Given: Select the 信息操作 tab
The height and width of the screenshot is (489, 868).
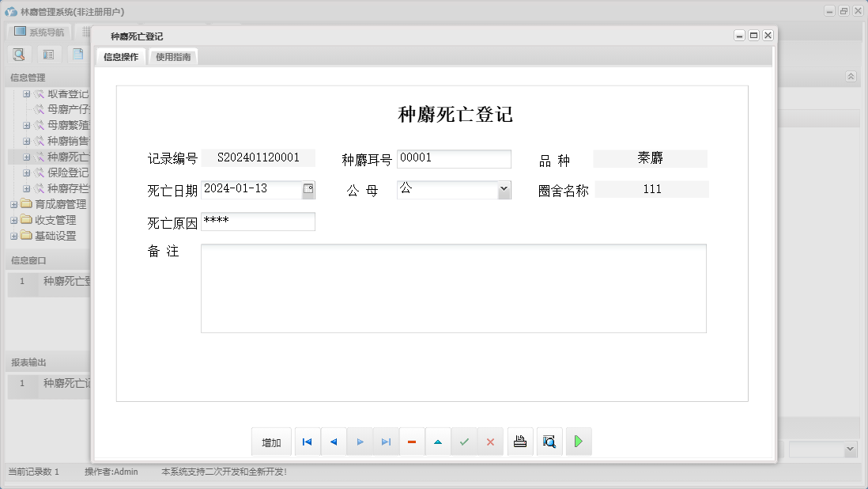Looking at the screenshot, I should [x=121, y=57].
